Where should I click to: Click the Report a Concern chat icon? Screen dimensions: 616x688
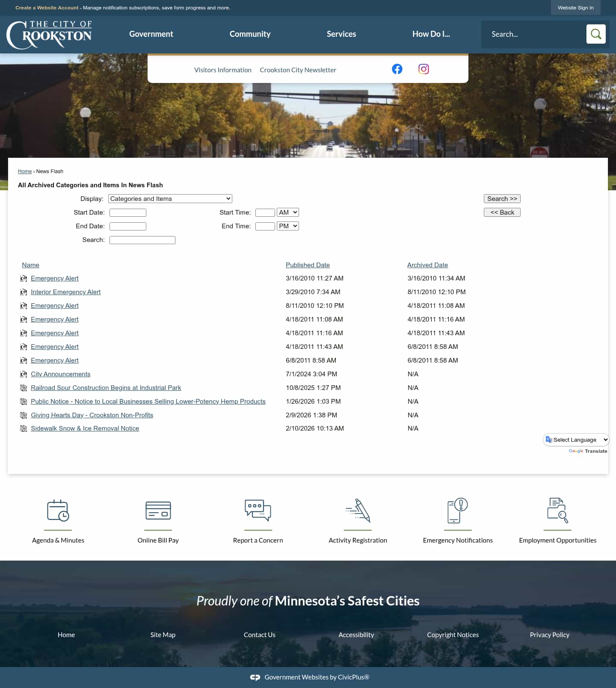click(x=258, y=510)
